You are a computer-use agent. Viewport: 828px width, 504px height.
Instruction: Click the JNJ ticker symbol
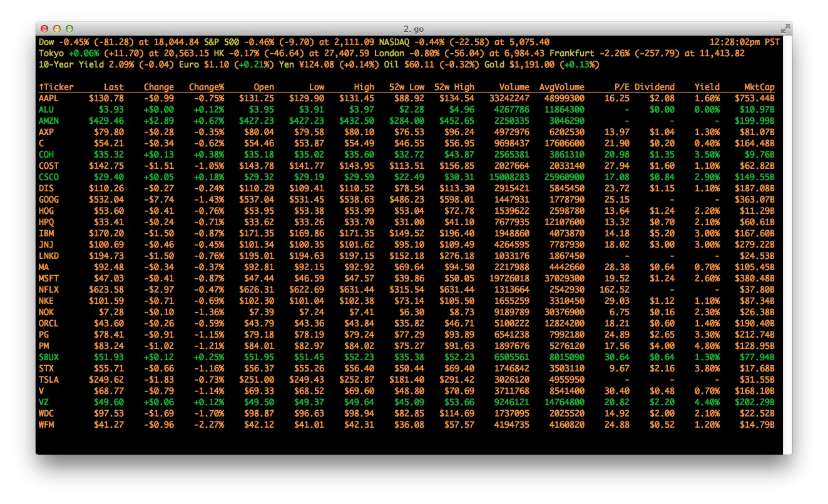click(46, 244)
